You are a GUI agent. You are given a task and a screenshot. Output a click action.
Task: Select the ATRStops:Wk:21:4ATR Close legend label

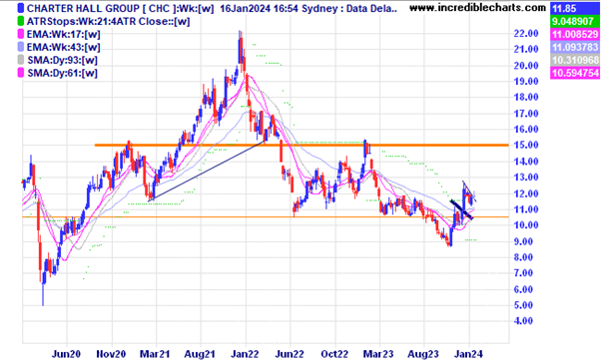(x=108, y=21)
